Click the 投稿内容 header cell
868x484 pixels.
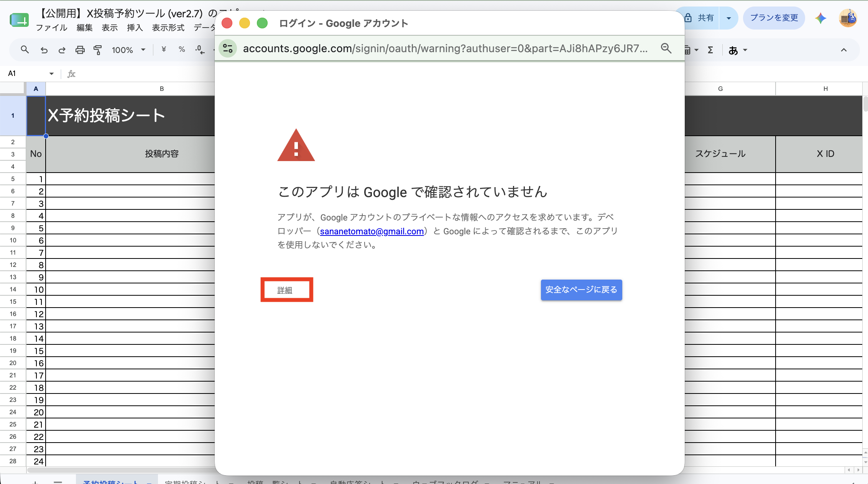pyautogui.click(x=162, y=154)
